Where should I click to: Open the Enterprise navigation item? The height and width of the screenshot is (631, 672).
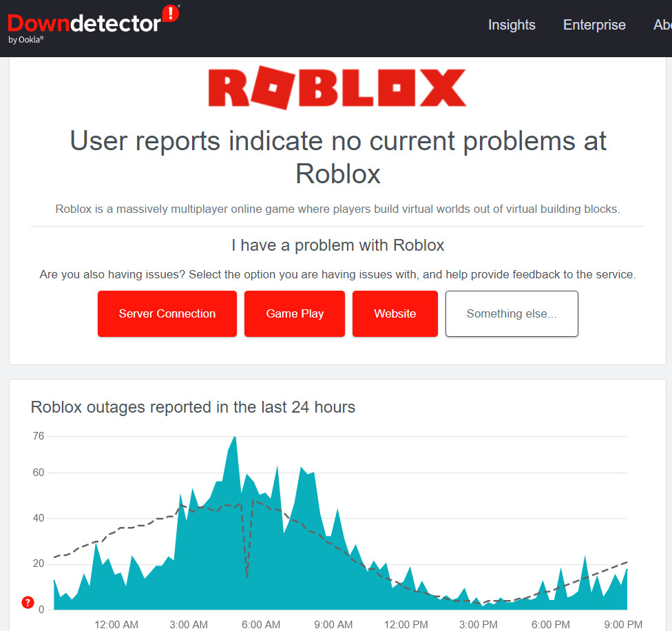(594, 25)
